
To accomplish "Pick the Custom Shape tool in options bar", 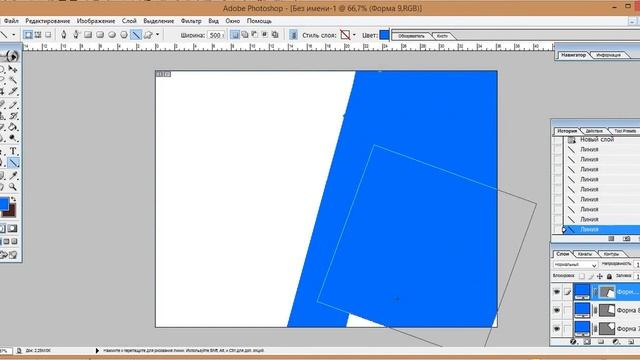I will [148, 35].
